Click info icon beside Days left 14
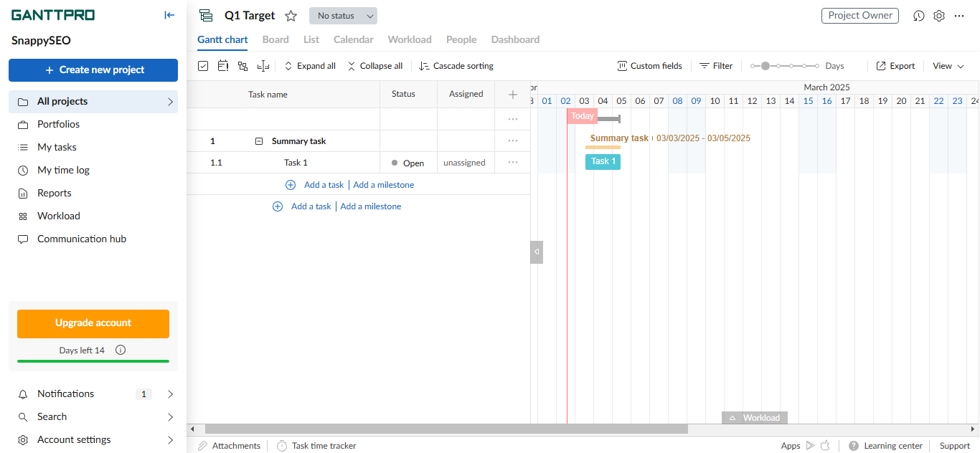Image resolution: width=980 pixels, height=453 pixels. 121,351
